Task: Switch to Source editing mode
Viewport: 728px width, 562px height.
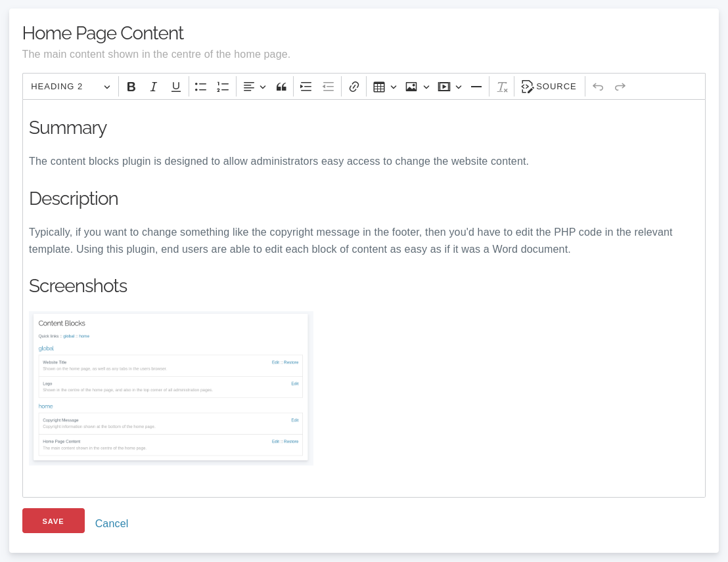Action: [549, 87]
